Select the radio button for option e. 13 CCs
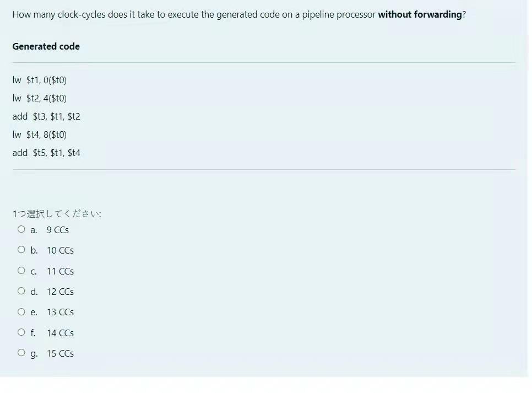 coord(21,311)
